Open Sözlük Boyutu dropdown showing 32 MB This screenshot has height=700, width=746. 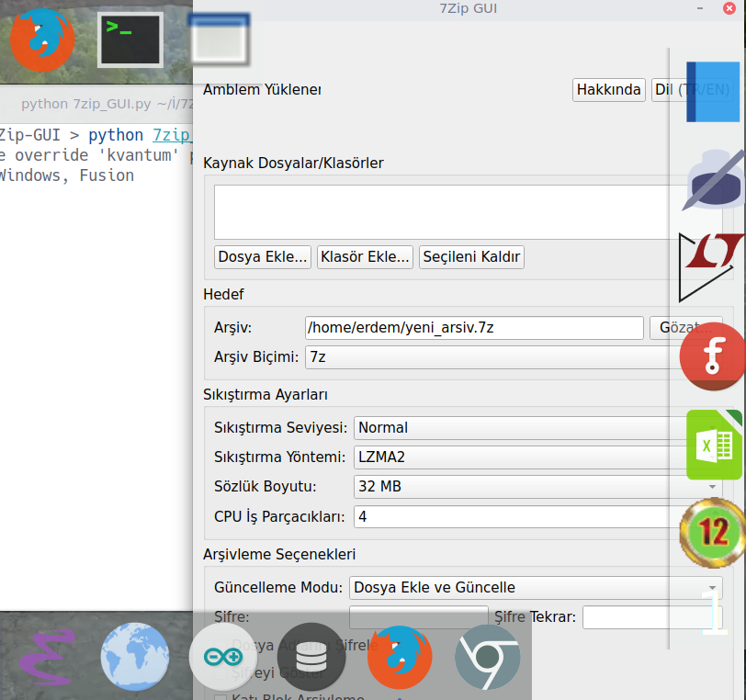538,486
